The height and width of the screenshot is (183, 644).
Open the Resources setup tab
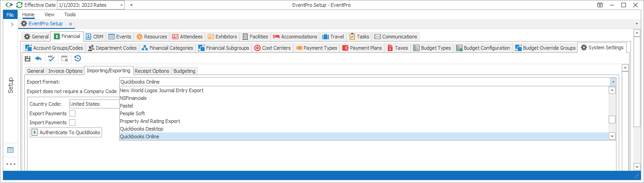coord(151,37)
